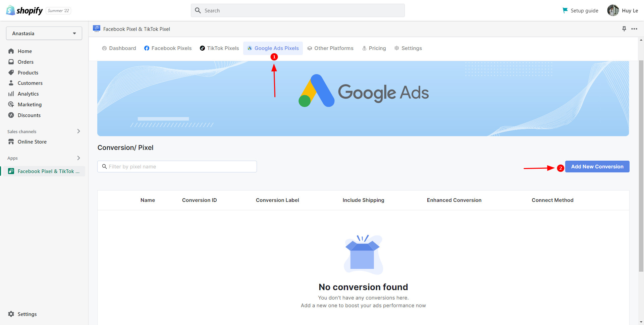This screenshot has width=644, height=325.
Task: Open Products via its tag icon
Action: (11, 72)
